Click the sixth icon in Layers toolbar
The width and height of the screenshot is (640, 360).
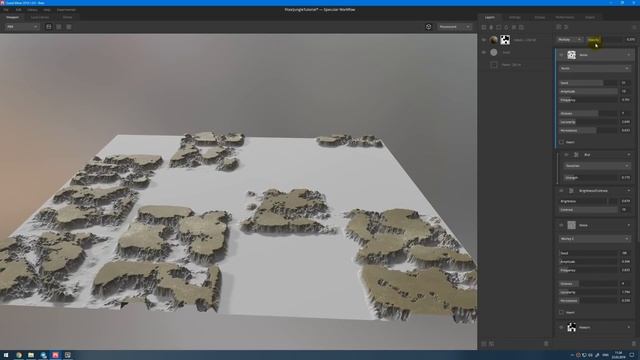[521, 27]
